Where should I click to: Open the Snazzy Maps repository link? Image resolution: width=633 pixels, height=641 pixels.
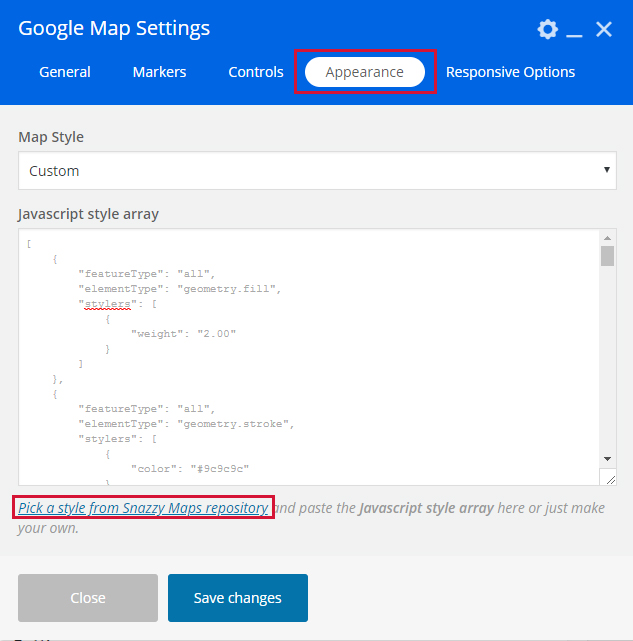pyautogui.click(x=143, y=508)
